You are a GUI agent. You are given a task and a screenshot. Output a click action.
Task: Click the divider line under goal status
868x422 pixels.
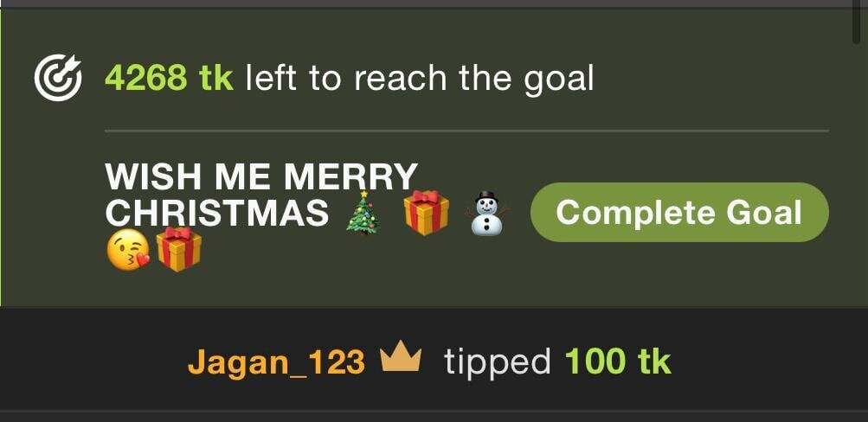point(466,131)
